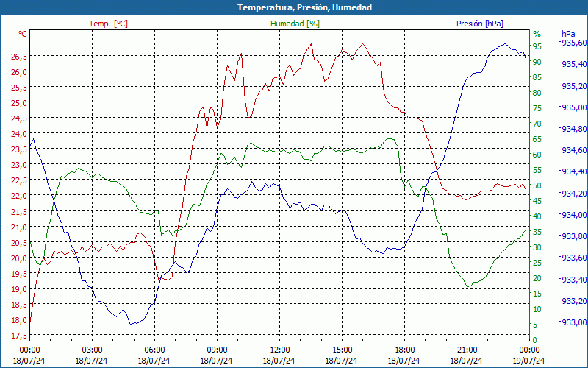Image resolution: width=588 pixels, height=368 pixels.
Task: Click the '26,0' temperature axis value
Action: (x=19, y=71)
